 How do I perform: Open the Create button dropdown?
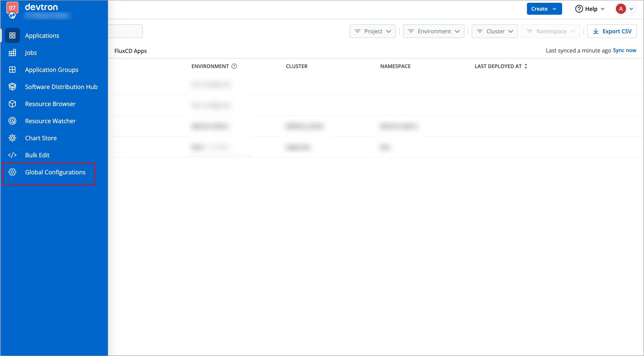pos(544,9)
